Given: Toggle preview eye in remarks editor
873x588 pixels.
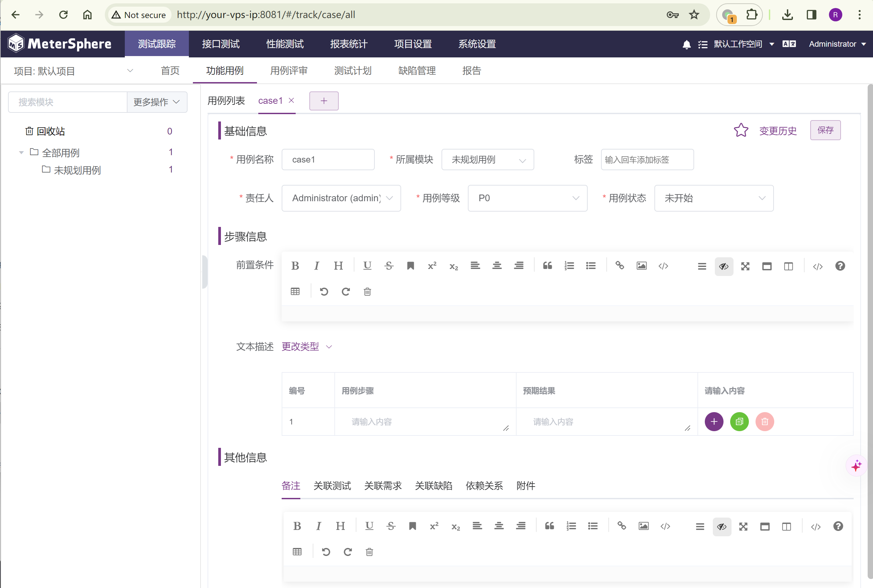Looking at the screenshot, I should click(x=721, y=527).
